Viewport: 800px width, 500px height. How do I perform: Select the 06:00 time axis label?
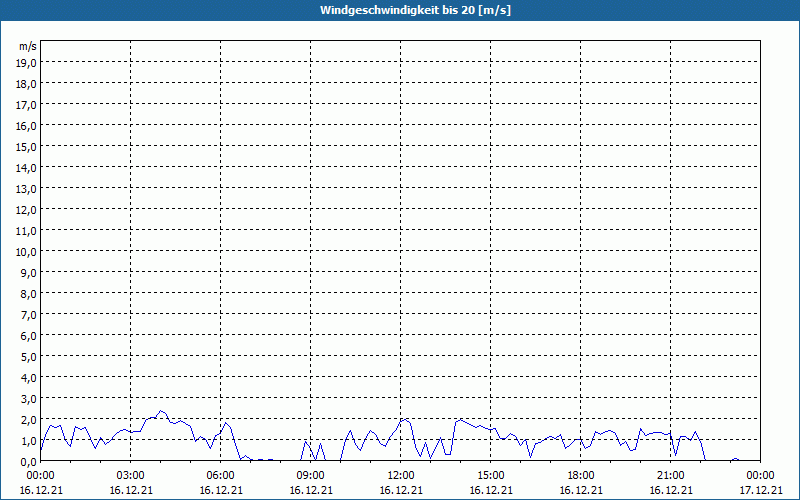coord(221,476)
